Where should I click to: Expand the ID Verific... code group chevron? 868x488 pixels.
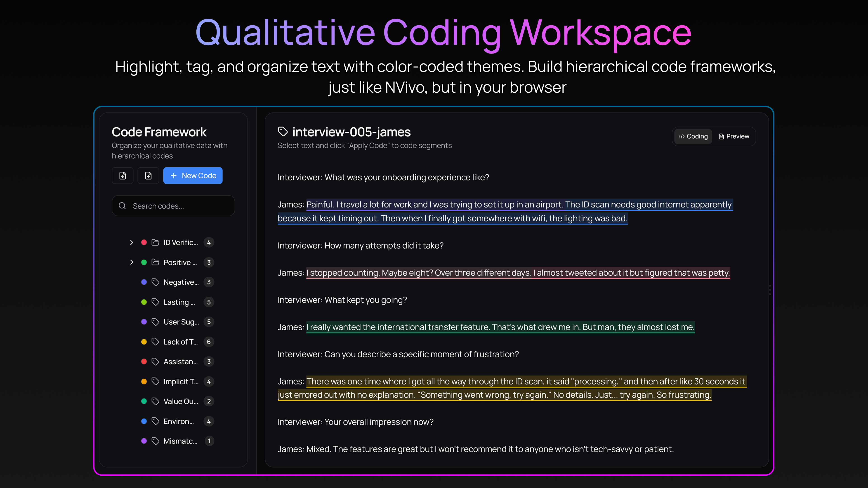132,242
